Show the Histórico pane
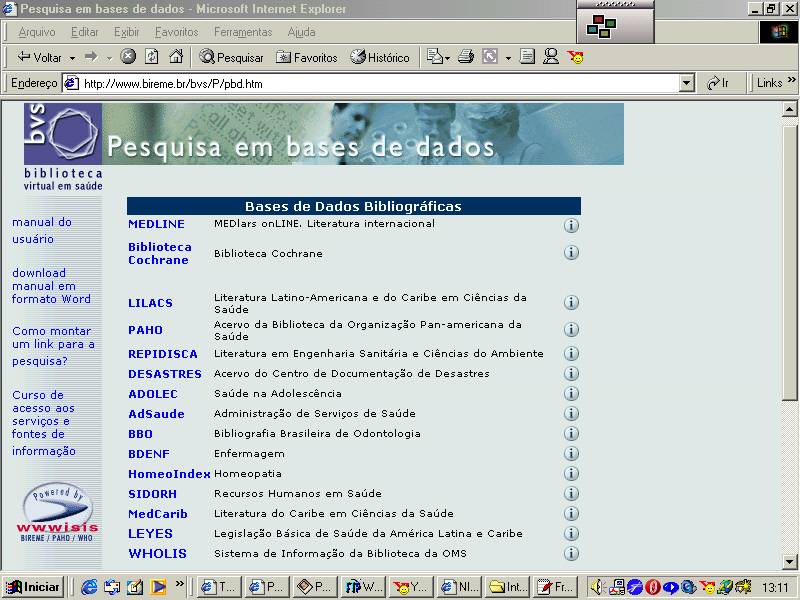 click(x=380, y=57)
